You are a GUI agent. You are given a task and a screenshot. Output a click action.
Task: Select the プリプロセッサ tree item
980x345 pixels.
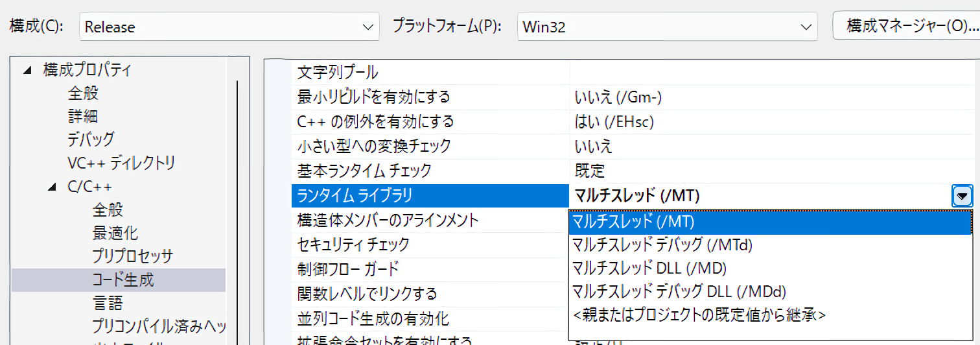point(132,257)
